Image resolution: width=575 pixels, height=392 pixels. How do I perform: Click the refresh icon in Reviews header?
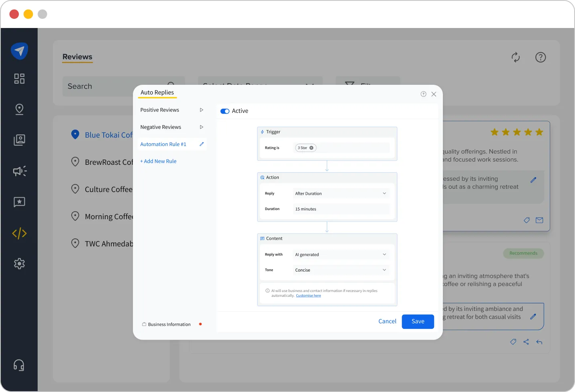(515, 57)
